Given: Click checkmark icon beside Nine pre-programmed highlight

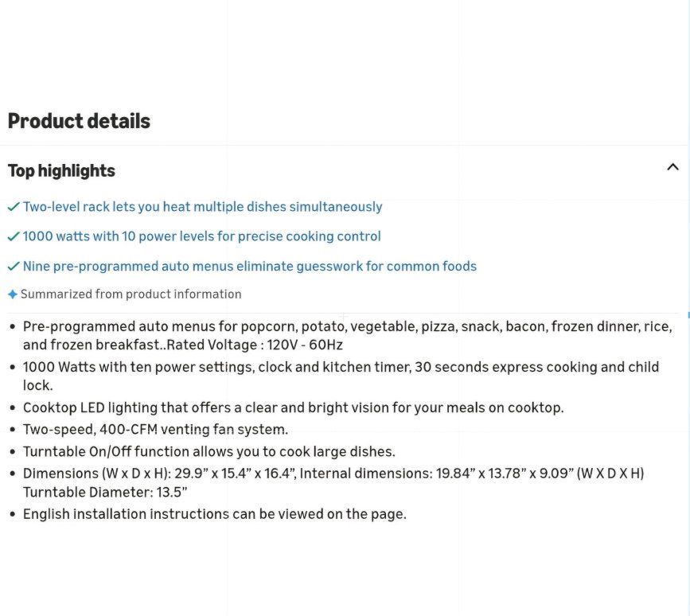Looking at the screenshot, I should 14,266.
